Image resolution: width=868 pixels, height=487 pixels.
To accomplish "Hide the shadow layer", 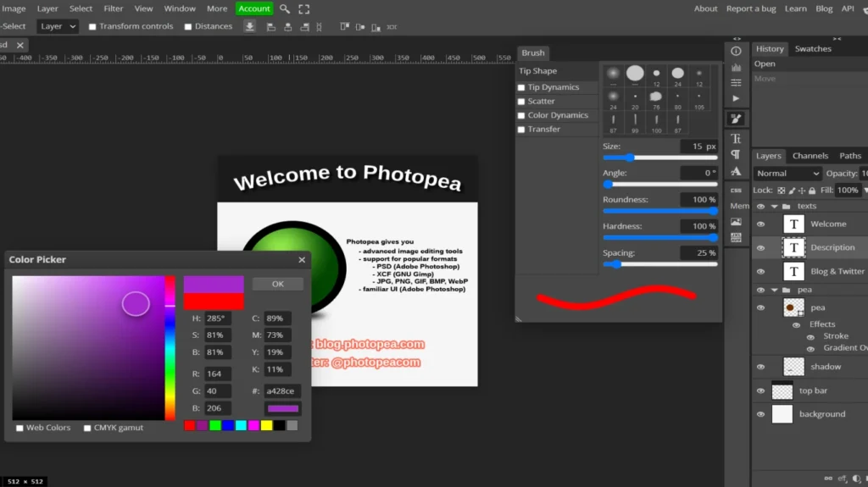I will pyautogui.click(x=760, y=367).
